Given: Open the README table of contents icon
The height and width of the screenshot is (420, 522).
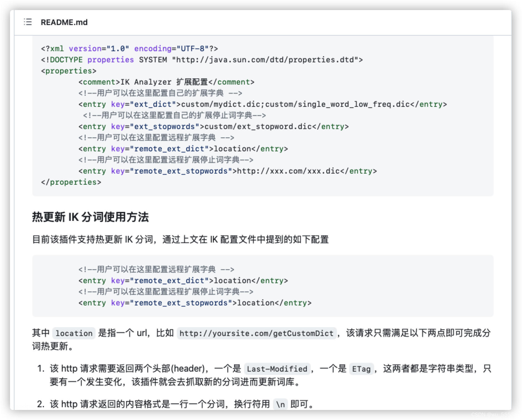Looking at the screenshot, I should (x=28, y=22).
